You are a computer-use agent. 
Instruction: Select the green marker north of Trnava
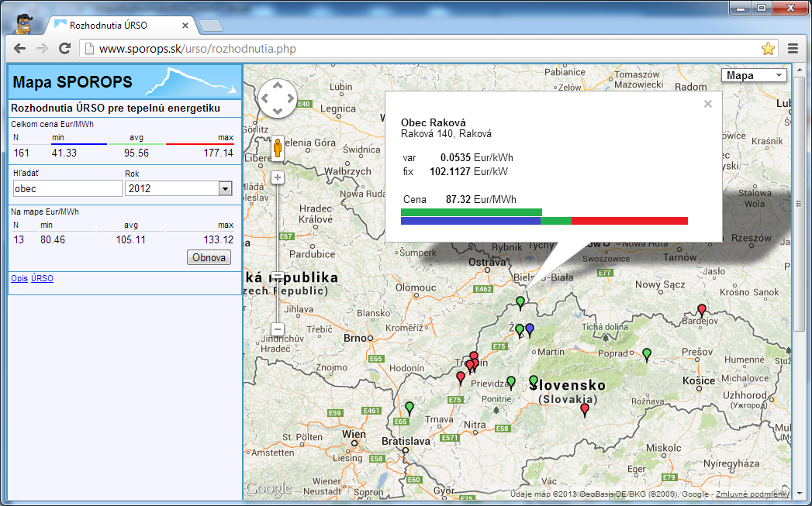[x=409, y=408]
